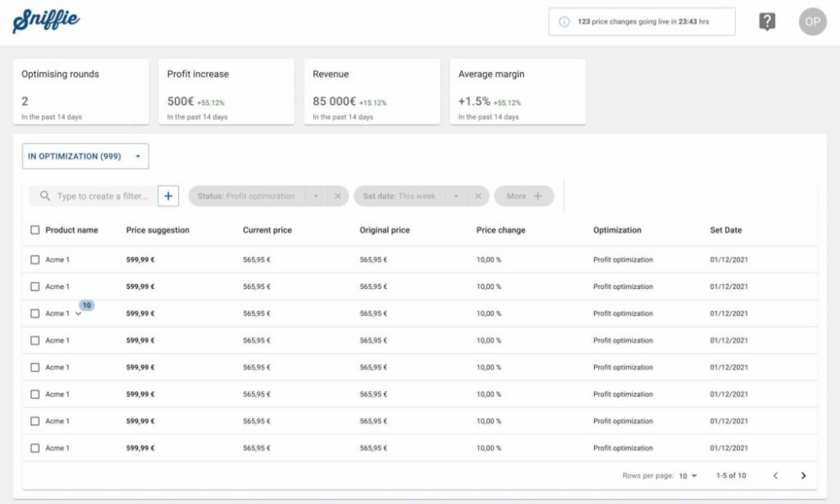Click the 'Rows per page:' label

tap(648, 475)
